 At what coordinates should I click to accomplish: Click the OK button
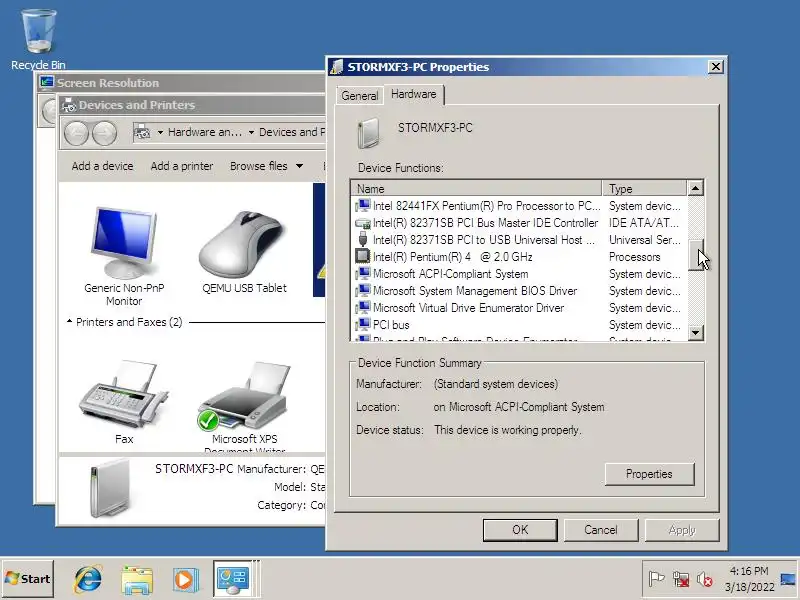coord(520,530)
